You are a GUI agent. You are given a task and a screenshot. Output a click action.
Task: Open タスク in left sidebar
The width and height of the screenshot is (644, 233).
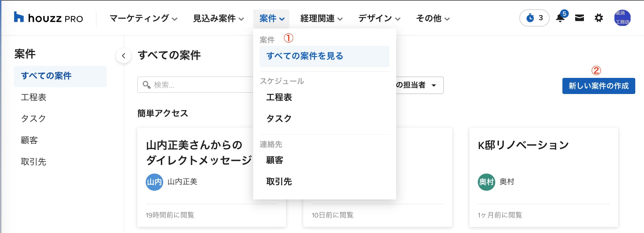click(33, 119)
